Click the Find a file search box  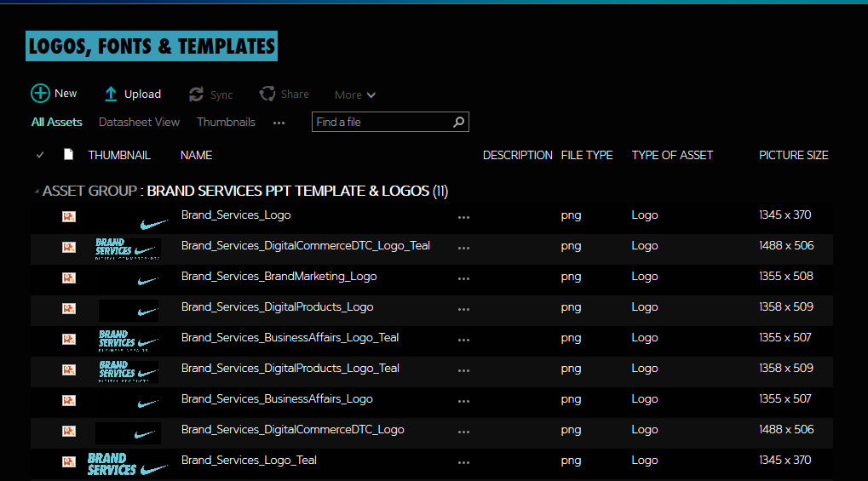(390, 122)
